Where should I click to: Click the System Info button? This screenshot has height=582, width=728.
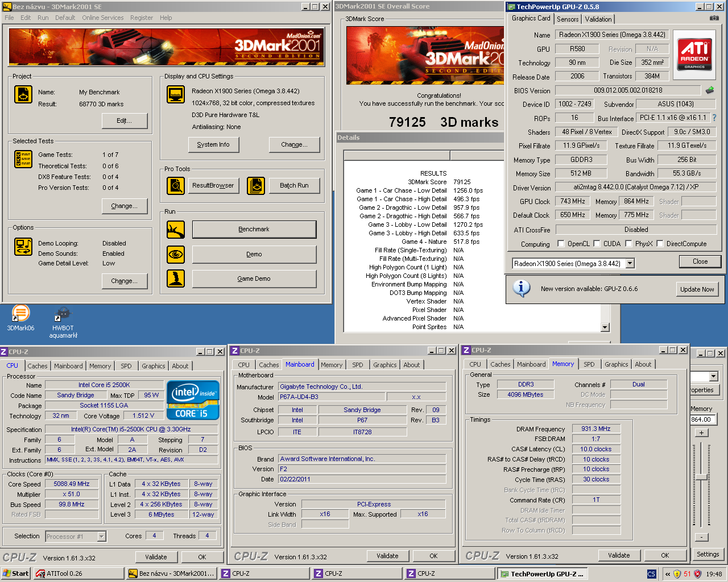pos(213,144)
